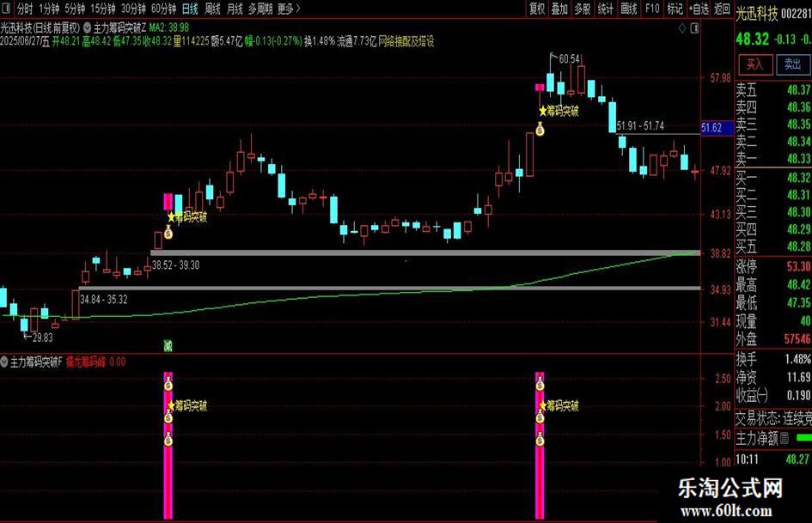Click money bag icon below 38.52 breakout candle
The height and width of the screenshot is (523, 812).
pos(168,233)
